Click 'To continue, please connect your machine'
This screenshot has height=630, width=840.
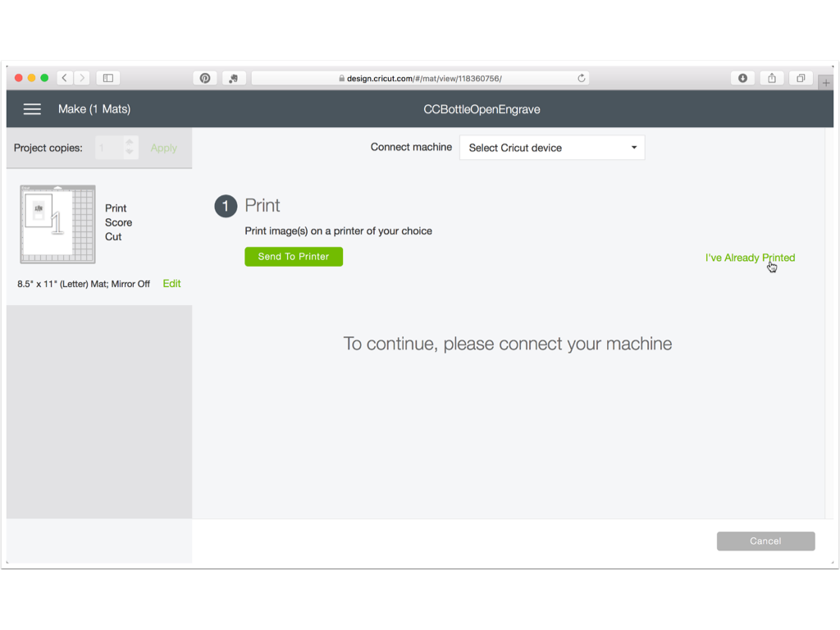click(507, 344)
